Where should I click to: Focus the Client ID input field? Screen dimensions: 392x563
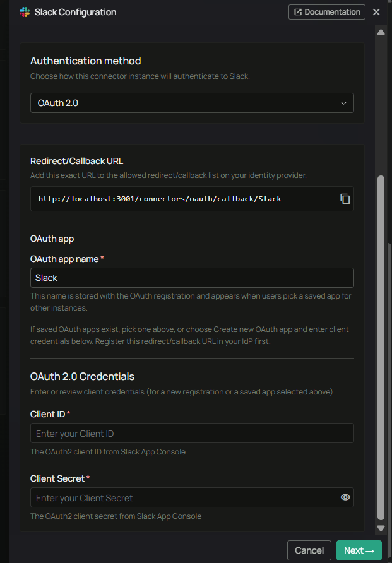(192, 433)
